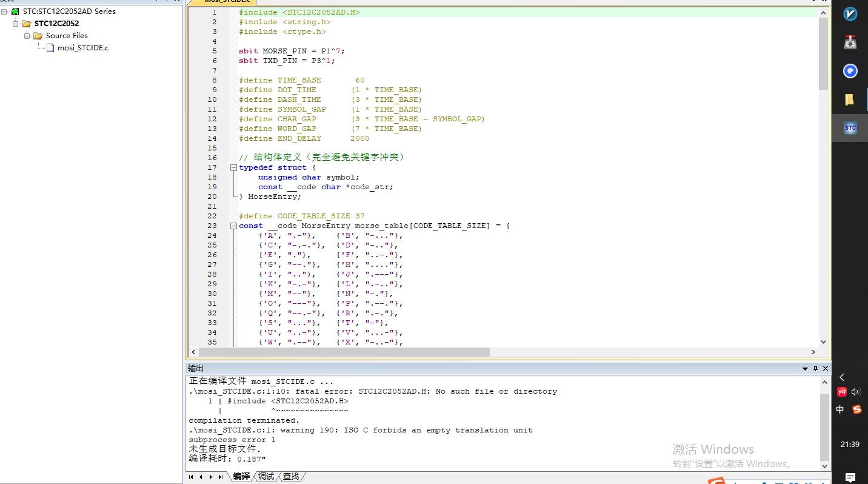Screen dimensions: 868x484
Task: Click the editor horizontal scrollbar right arrow
Action: 813,352
